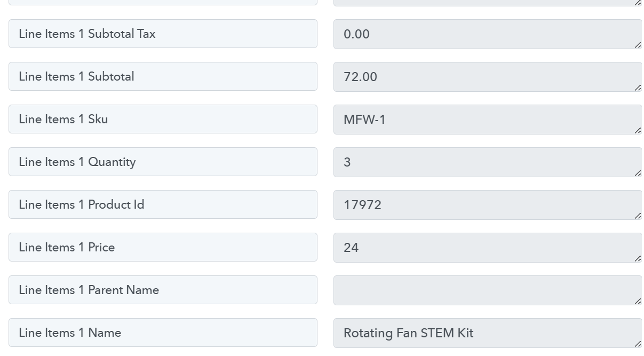Click the empty Parent Name value field
The image size is (644, 356).
487,290
